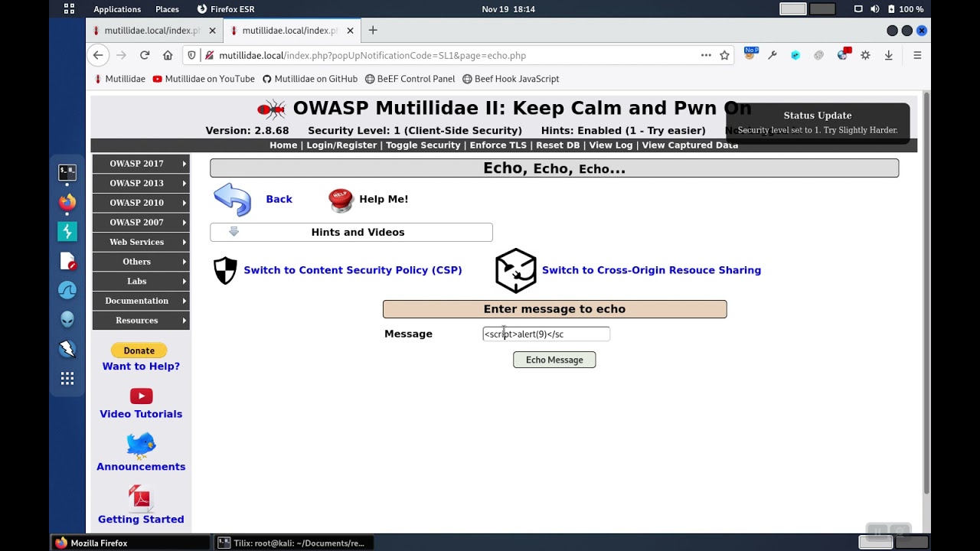This screenshot has height=551, width=980.
Task: Close the first mutillidae tab
Action: 212,31
